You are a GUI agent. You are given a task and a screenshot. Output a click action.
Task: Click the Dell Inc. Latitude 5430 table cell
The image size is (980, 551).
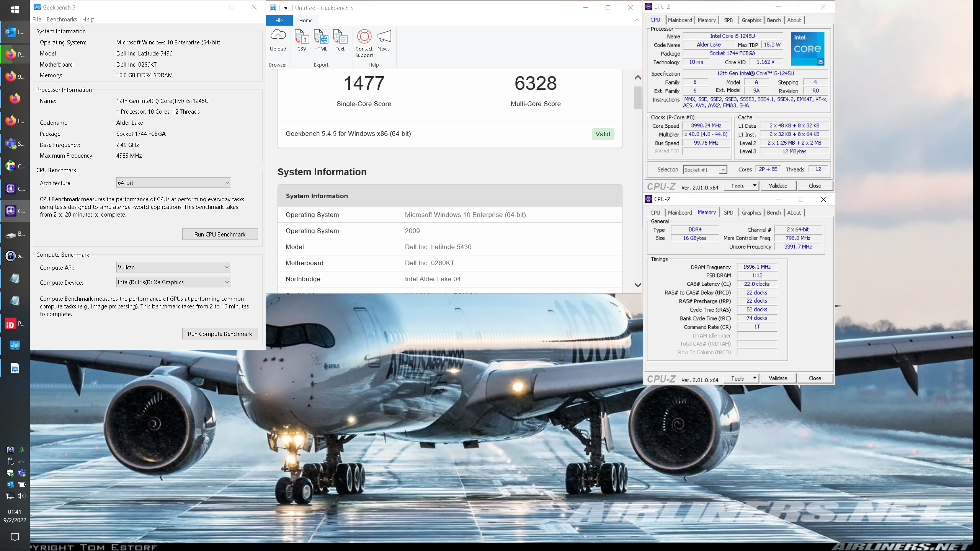[x=438, y=247]
